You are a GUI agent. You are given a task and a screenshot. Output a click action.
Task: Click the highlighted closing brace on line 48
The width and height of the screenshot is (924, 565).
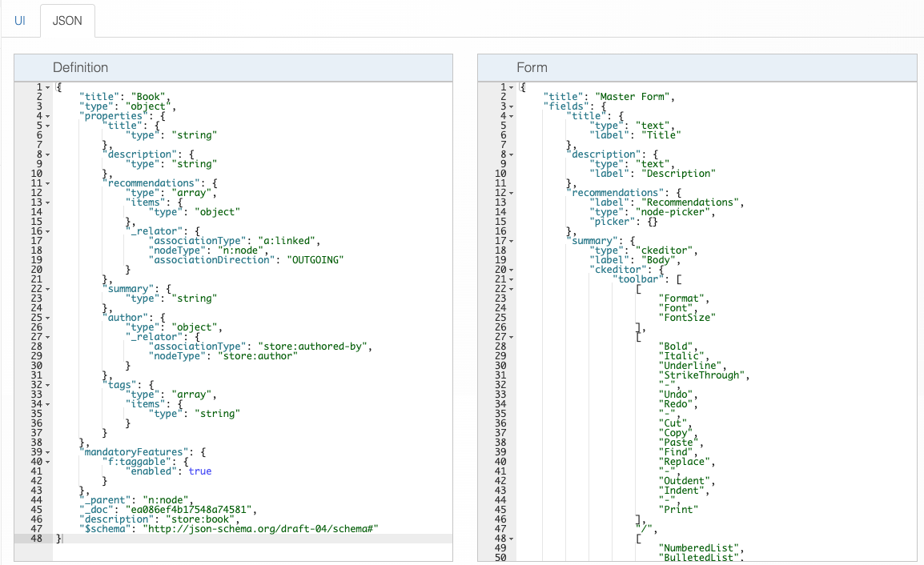pyautogui.click(x=60, y=538)
